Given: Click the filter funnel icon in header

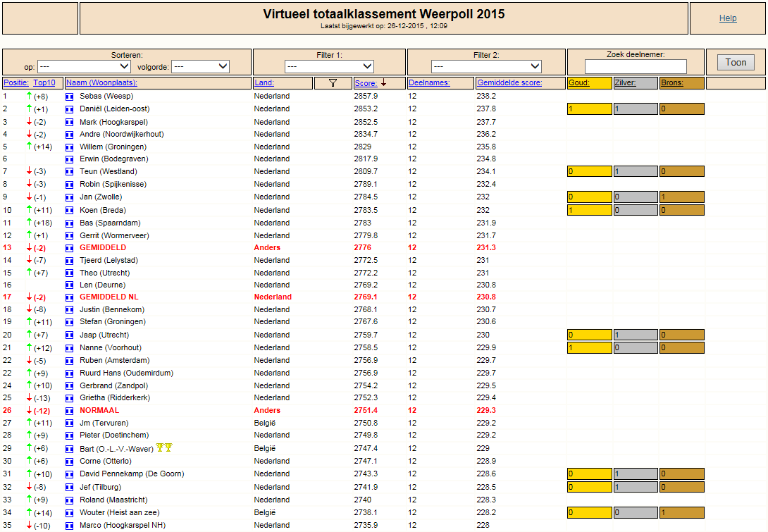Looking at the screenshot, I should 333,82.
